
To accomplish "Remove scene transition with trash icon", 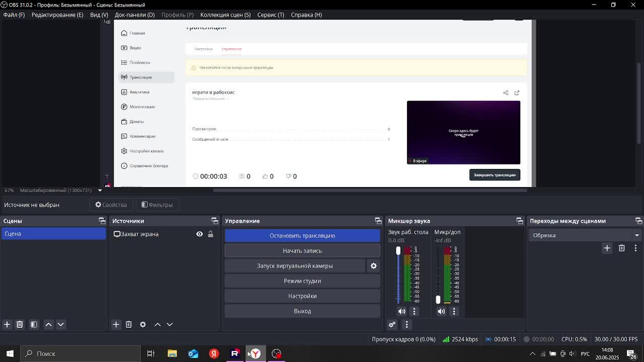I will point(622,248).
